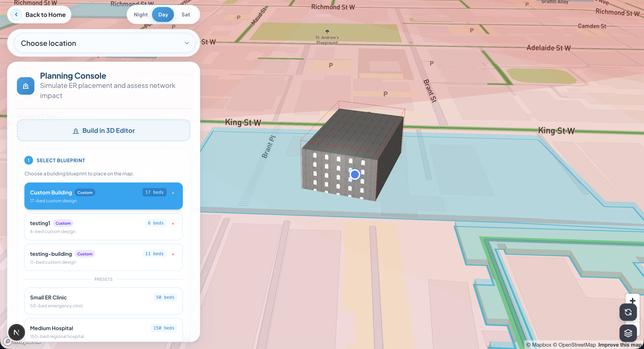Switch map to Day mode
Image resolution: width=644 pixels, height=349 pixels.
(x=163, y=14)
